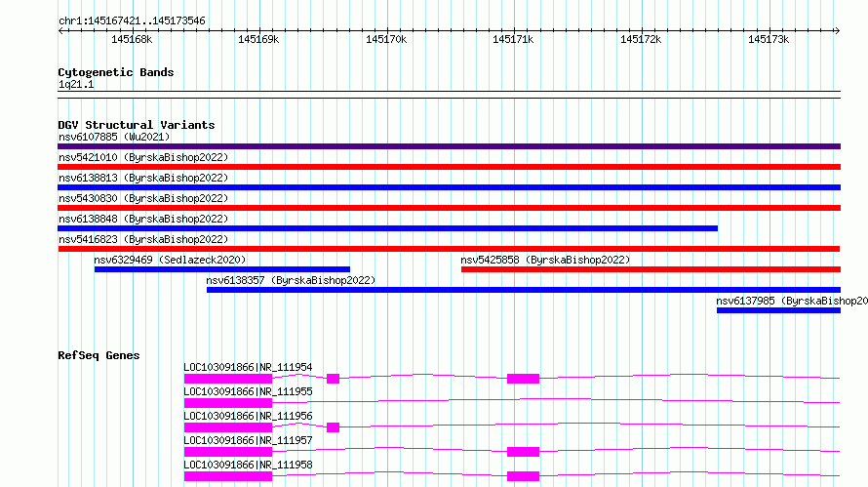Click the nsv5430830 variant label
Image resolution: width=868 pixels, height=487 pixels.
point(143,198)
